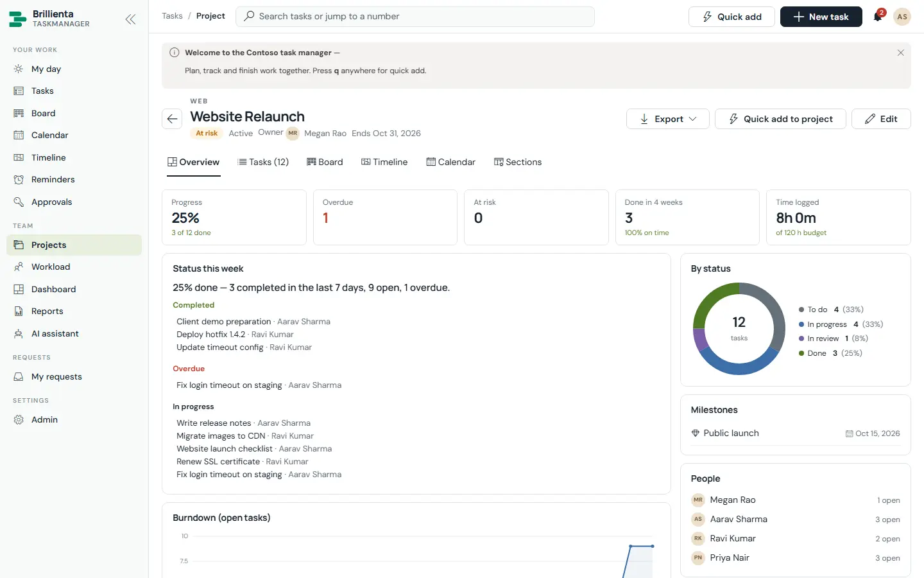Open Migrate images to CDN task
This screenshot has height=578, width=924.
point(221,436)
